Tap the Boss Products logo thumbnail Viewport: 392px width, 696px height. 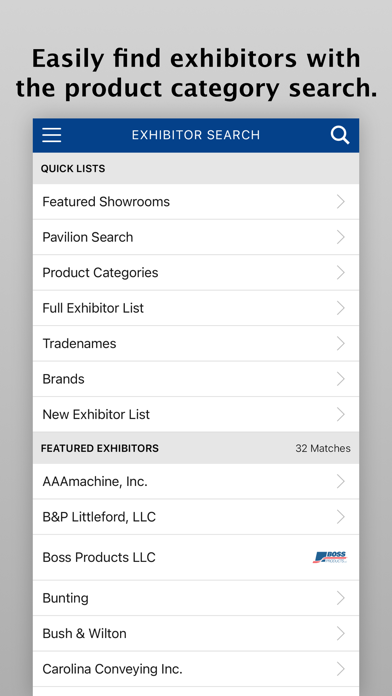tap(329, 557)
